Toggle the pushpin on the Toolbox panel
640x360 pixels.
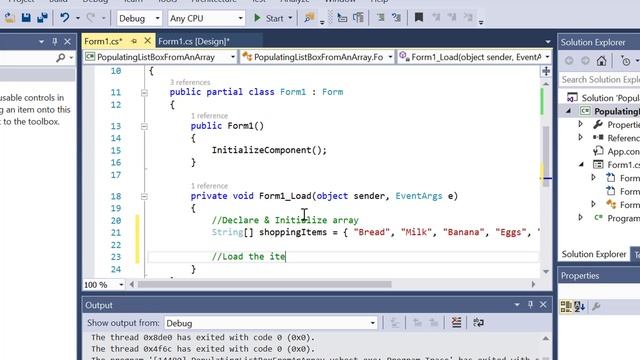click(x=55, y=41)
